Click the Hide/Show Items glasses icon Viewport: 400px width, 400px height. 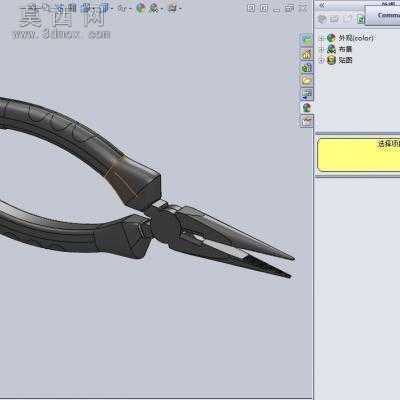(122, 8)
